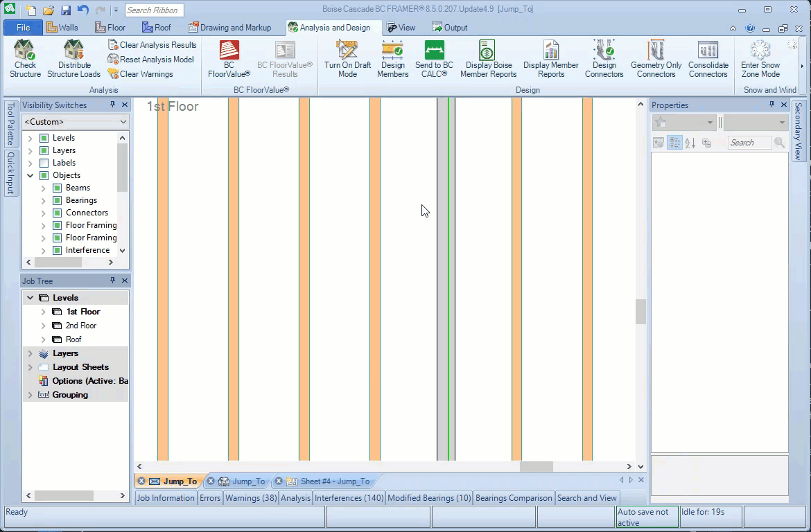Click the drawing vertical scrollbar thumb
Viewport: 811px width, 532px height.
(x=640, y=312)
